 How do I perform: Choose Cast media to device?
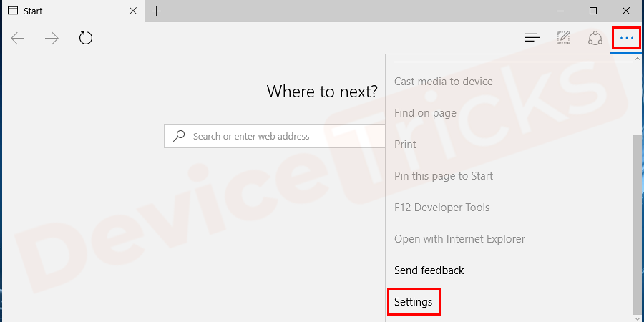(443, 82)
